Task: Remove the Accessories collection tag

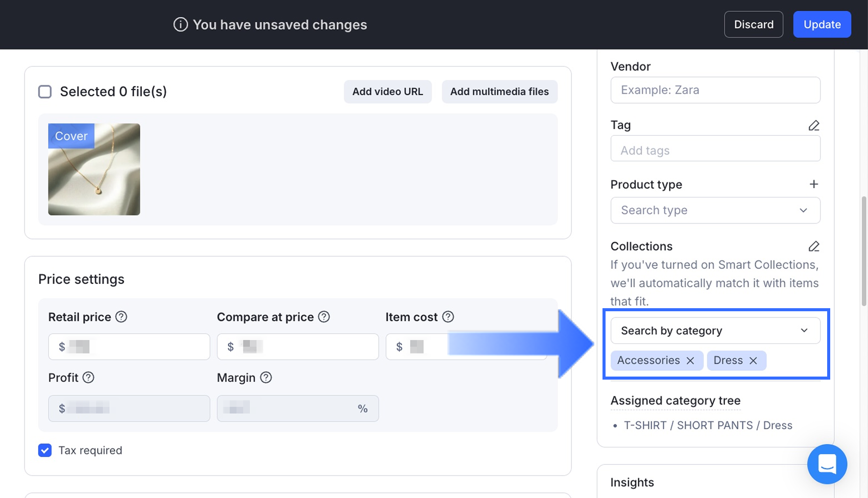Action: pos(690,361)
